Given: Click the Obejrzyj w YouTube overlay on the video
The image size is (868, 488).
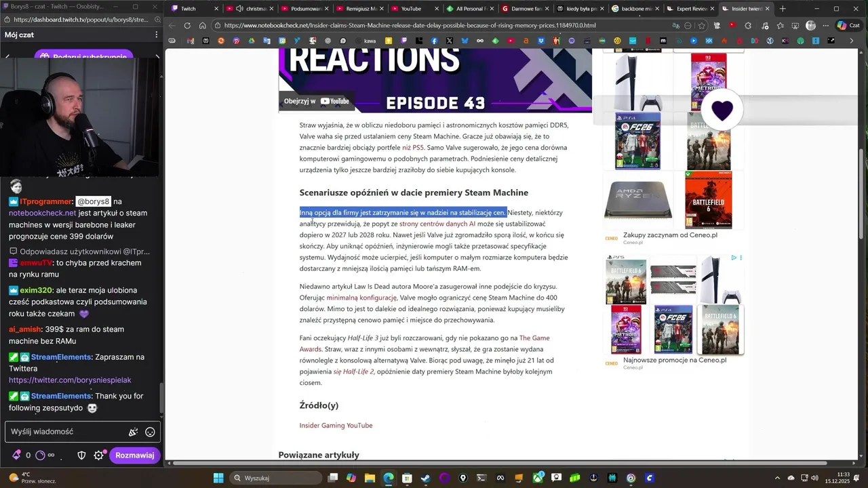Looking at the screenshot, I should click(316, 101).
